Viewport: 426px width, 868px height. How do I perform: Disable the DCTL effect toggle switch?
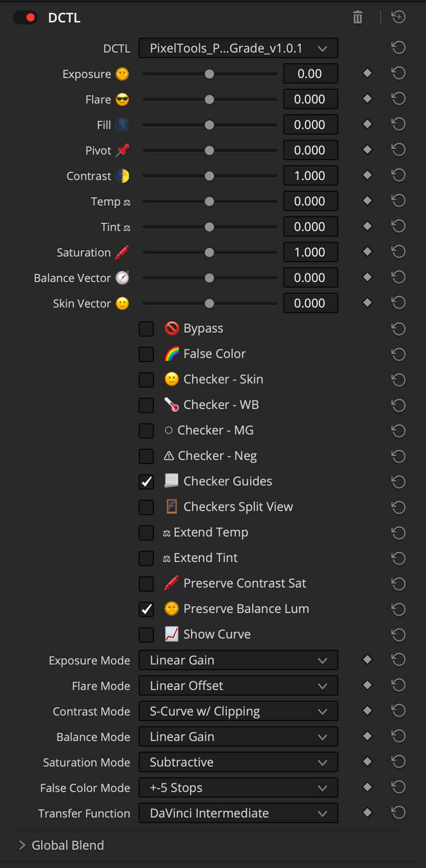25,17
